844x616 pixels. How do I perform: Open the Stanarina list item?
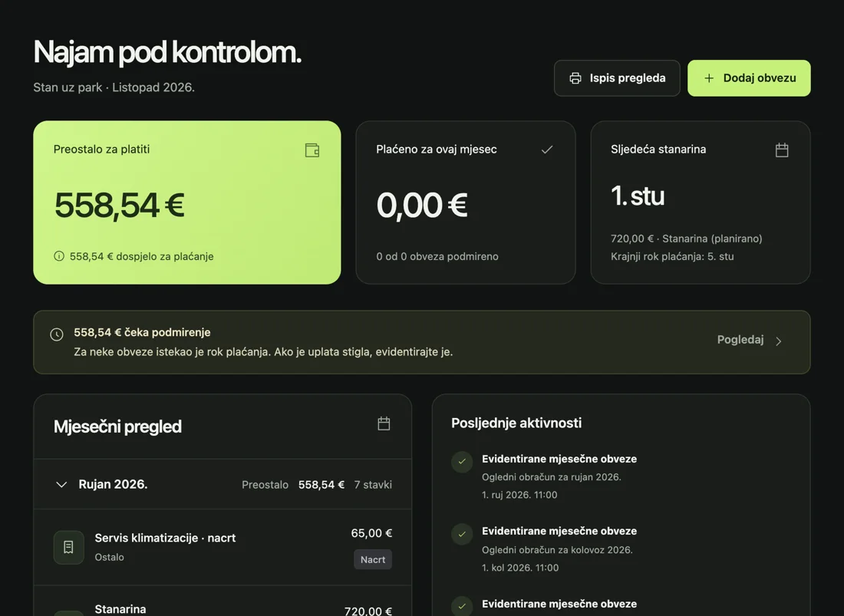(223, 601)
